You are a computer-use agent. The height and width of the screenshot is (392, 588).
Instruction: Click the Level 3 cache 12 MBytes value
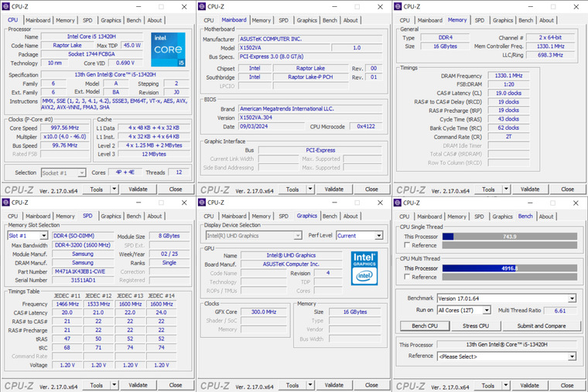154,154
